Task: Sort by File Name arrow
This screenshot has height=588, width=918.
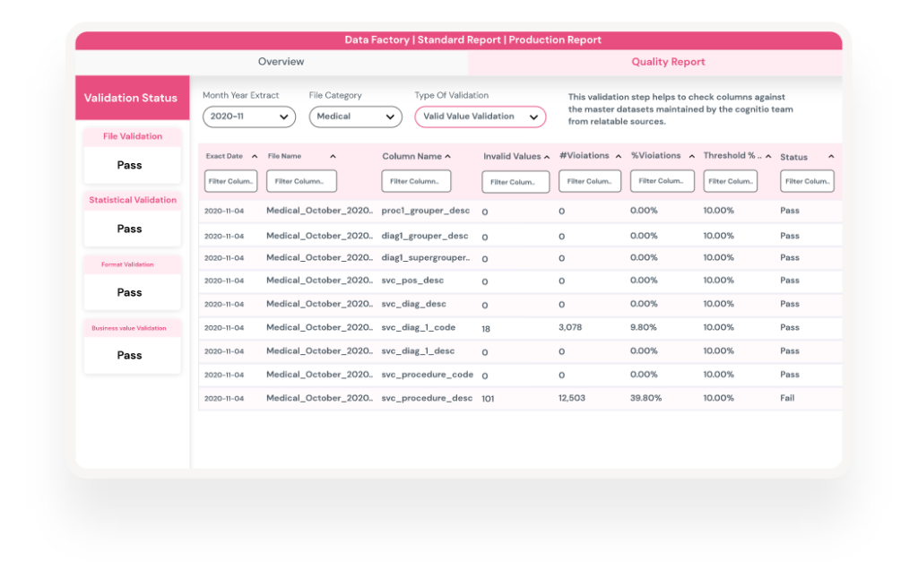Action: 333,156
